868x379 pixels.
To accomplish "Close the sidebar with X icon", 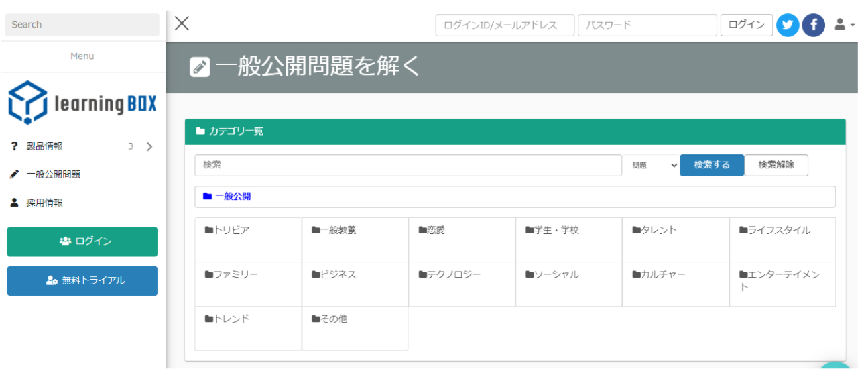I will (x=182, y=23).
